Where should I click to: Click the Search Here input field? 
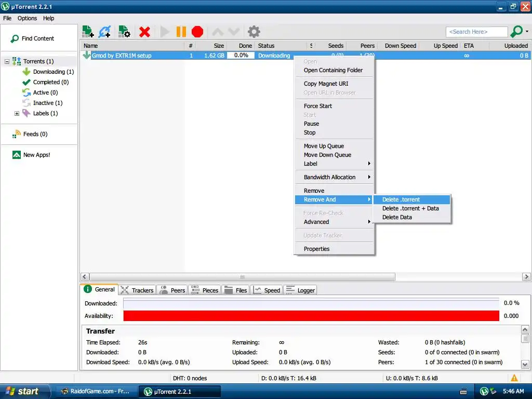[x=477, y=32]
